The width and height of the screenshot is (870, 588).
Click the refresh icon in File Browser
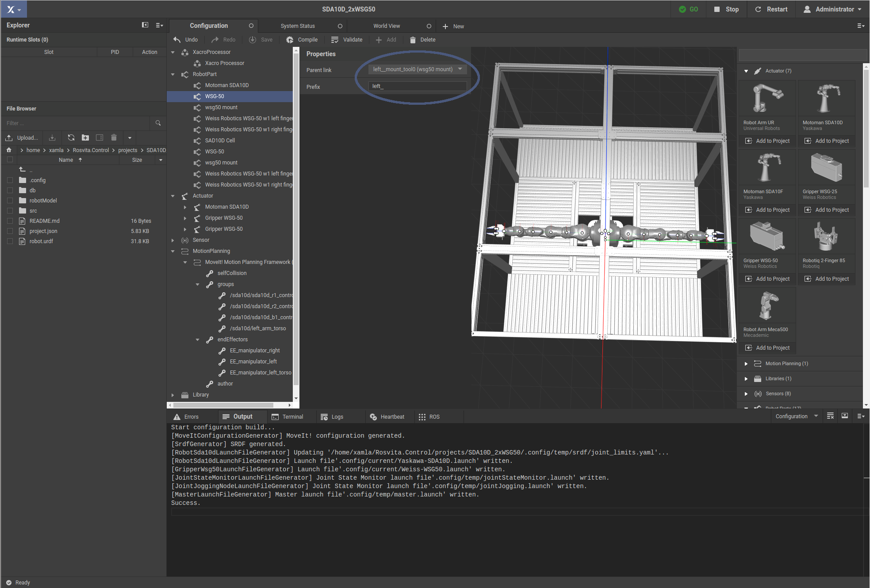pyautogui.click(x=71, y=137)
